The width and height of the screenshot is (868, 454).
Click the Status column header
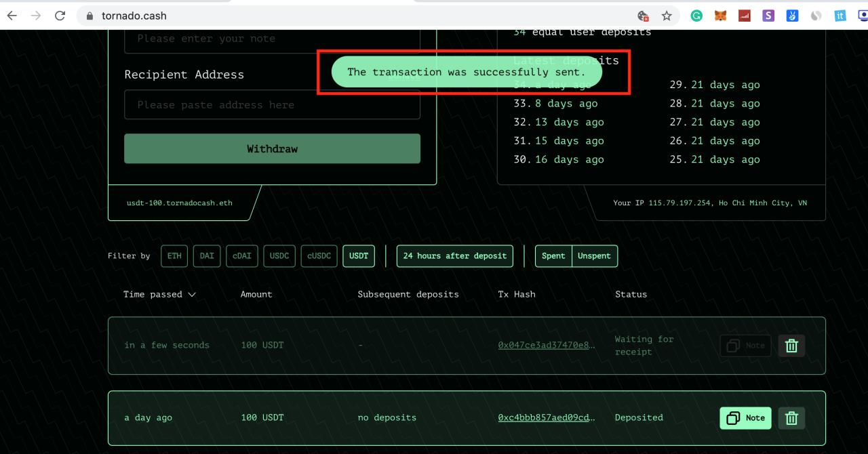tap(631, 294)
